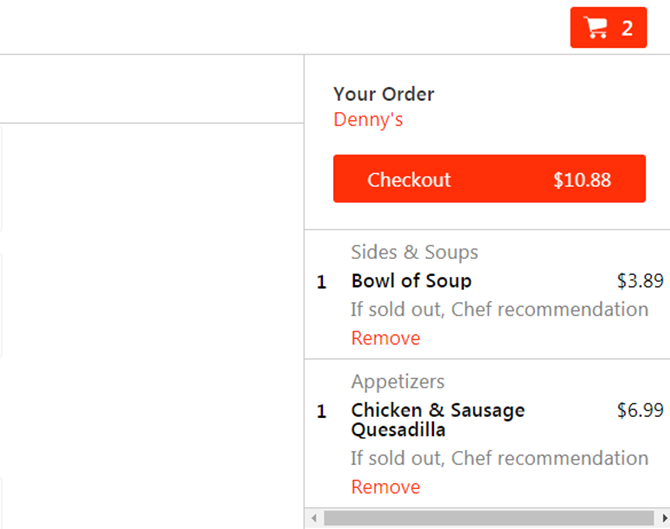Viewport: 670px width, 529px height.
Task: Click the $6.99 Quesadilla price
Action: [x=640, y=410]
